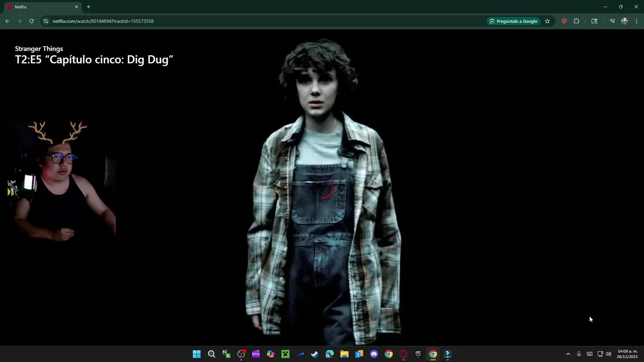Viewport: 644px width, 362px height.
Task: Open the Chrome extensions puzzle menu
Action: (577, 21)
